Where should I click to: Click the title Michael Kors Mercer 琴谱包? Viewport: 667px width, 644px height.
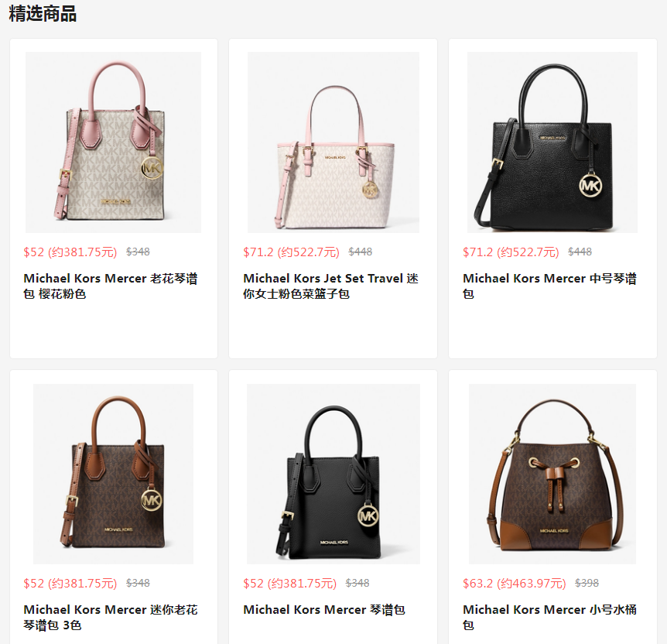pos(323,610)
